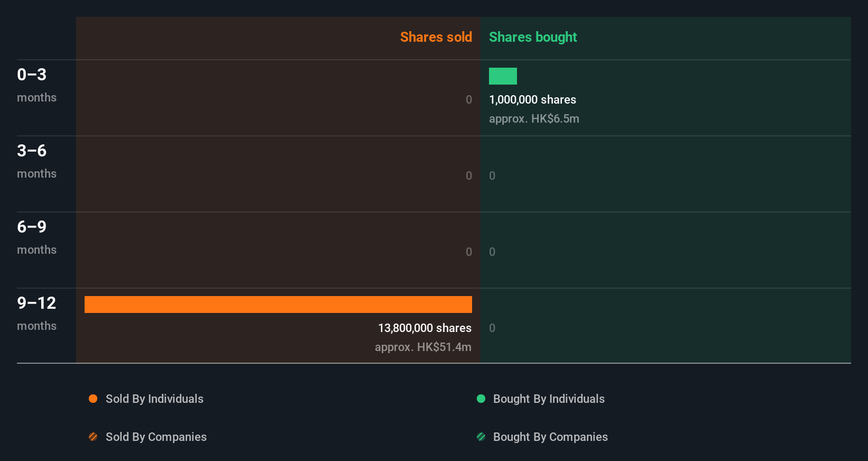
Task: Click the approx. HK$51.4m amount text
Action: coord(423,347)
